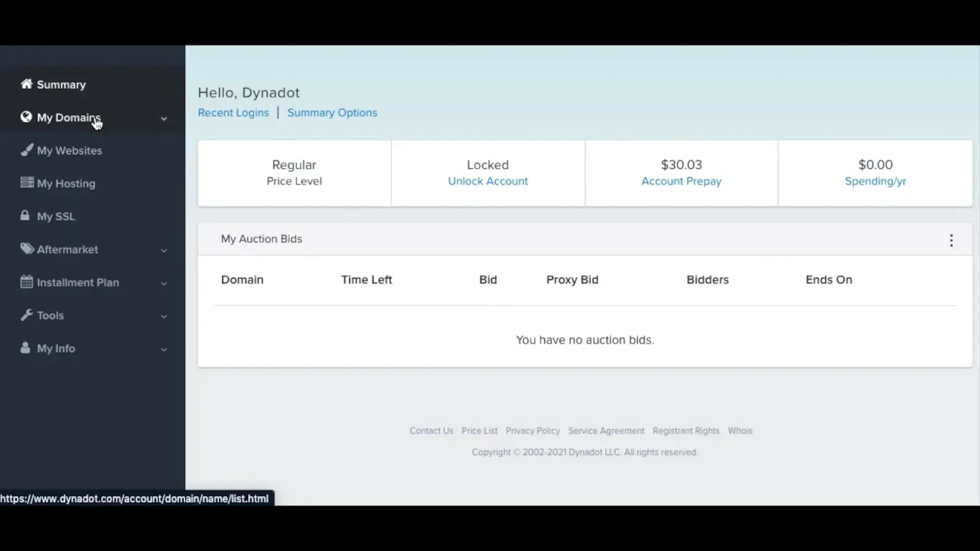Click the Locked account status text
The image size is (980, 551).
[x=488, y=165]
